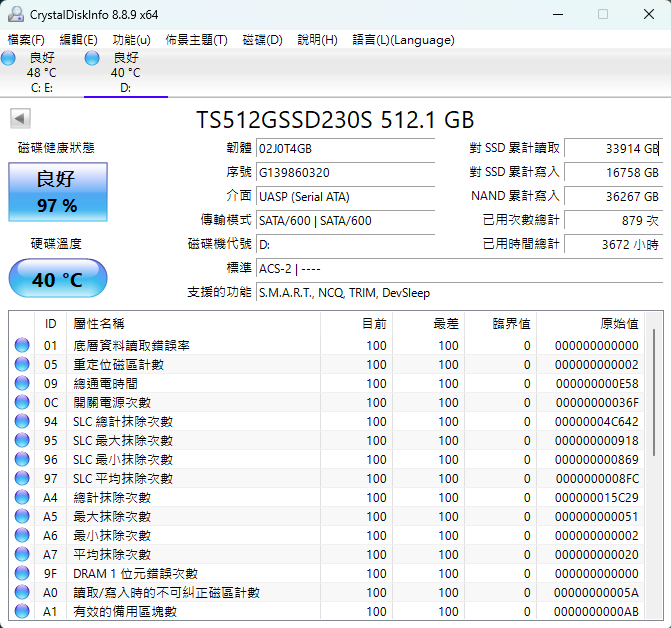
Task: Click raw value 000000015C29
Action: (x=597, y=498)
